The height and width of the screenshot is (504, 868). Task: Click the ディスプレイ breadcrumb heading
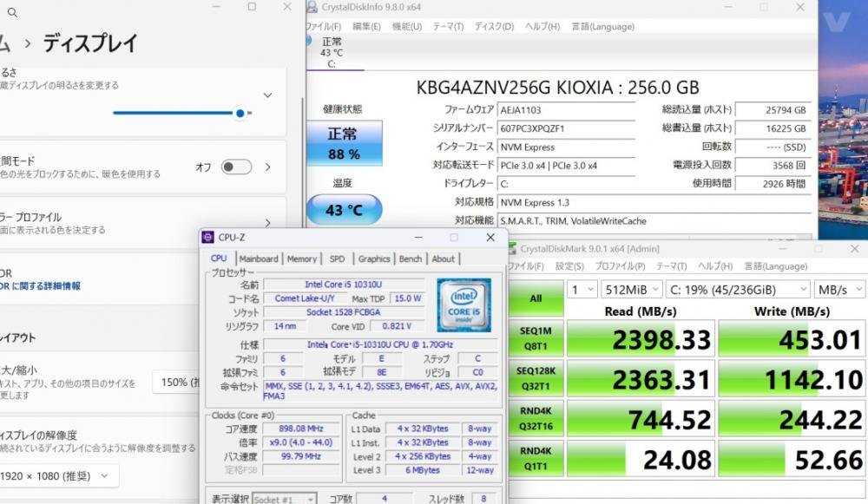[90, 43]
